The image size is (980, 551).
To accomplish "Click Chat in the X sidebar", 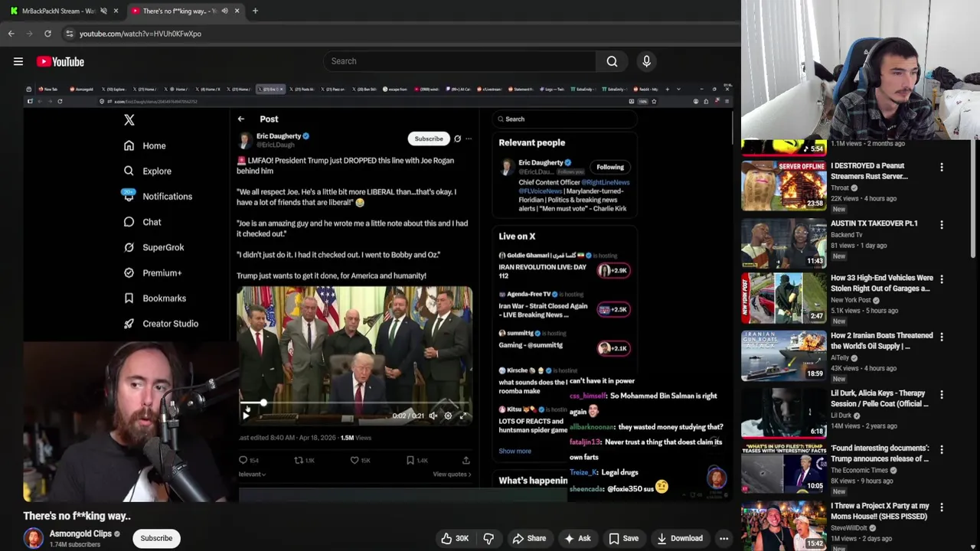I will coord(142,222).
